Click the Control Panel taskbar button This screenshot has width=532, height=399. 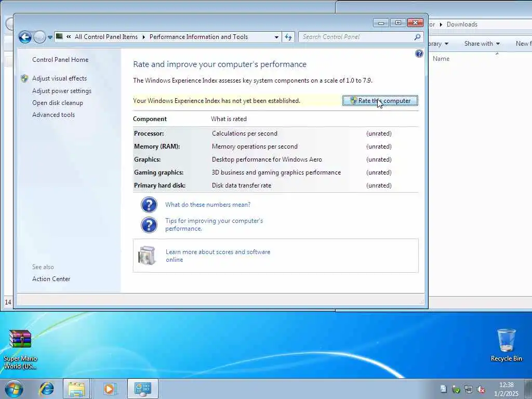point(143,389)
